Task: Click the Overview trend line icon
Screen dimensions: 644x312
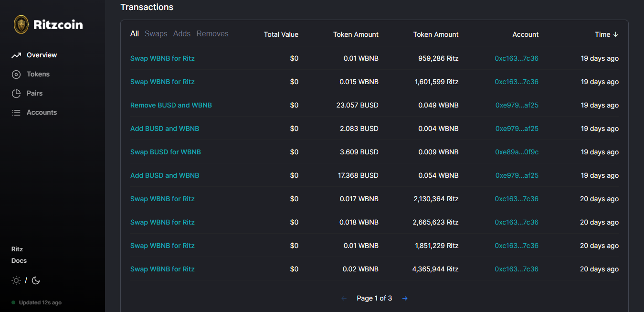Action: coord(16,55)
